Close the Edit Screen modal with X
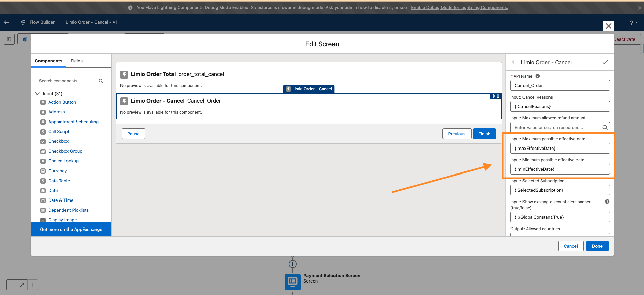Screen dimensions: 644x295 pos(608,26)
